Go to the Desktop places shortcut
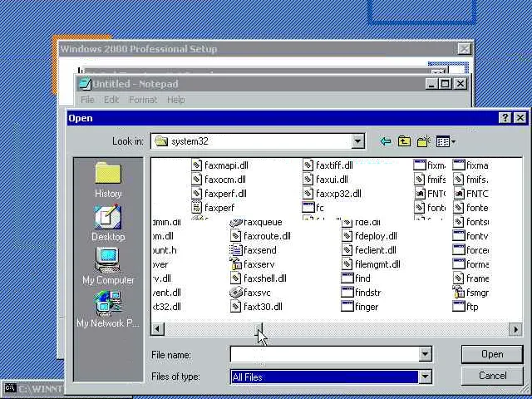The width and height of the screenshot is (532, 399). (x=108, y=223)
